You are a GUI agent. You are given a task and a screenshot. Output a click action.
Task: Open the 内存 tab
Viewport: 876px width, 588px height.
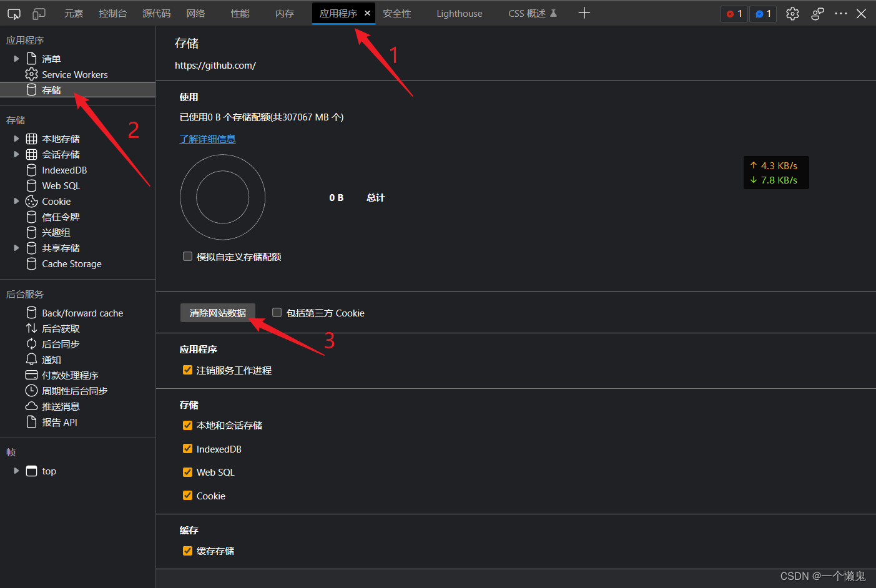[284, 13]
